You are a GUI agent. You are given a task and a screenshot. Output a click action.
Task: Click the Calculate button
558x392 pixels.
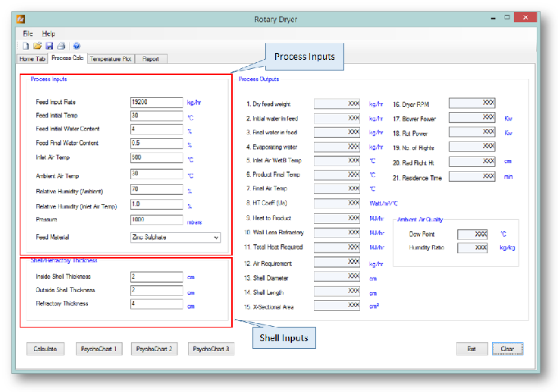[45, 349]
